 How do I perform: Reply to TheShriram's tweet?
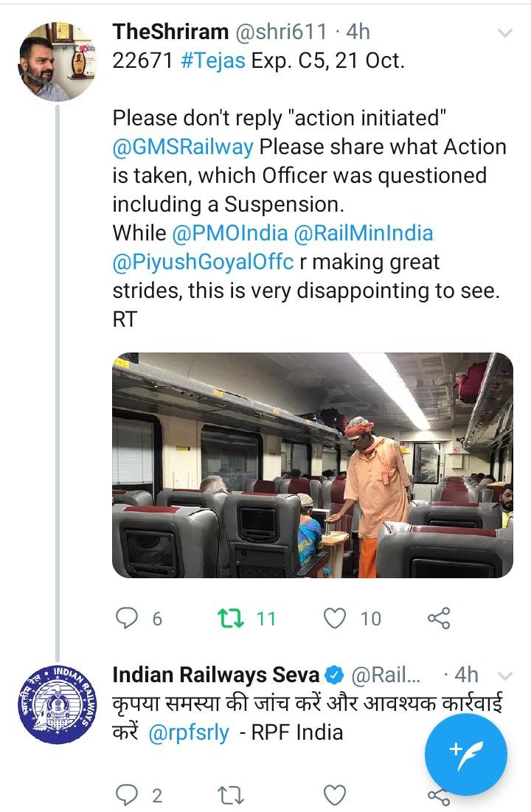[127, 618]
